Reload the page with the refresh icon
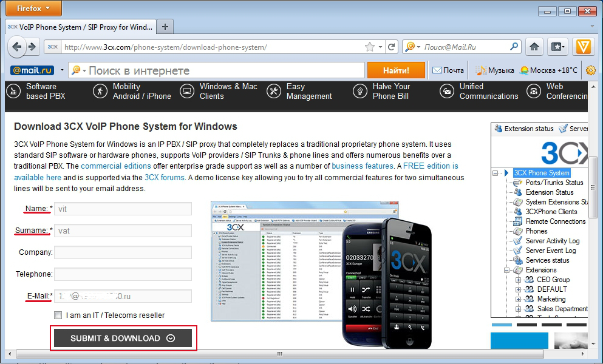The height and width of the screenshot is (364, 603). coord(392,47)
